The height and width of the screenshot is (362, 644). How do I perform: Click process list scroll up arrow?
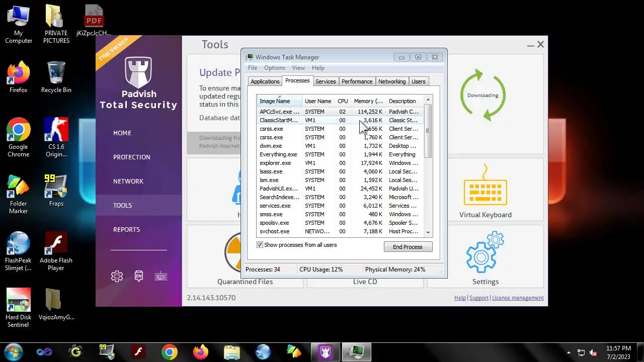pyautogui.click(x=428, y=100)
